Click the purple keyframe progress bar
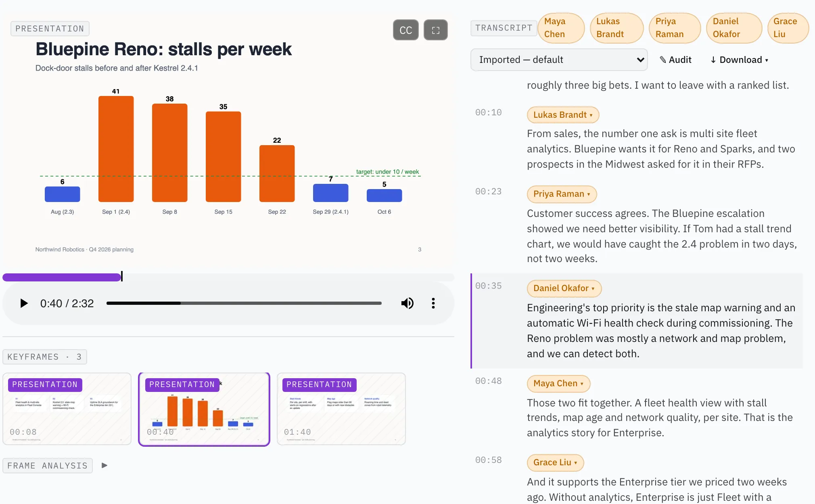 [228, 277]
